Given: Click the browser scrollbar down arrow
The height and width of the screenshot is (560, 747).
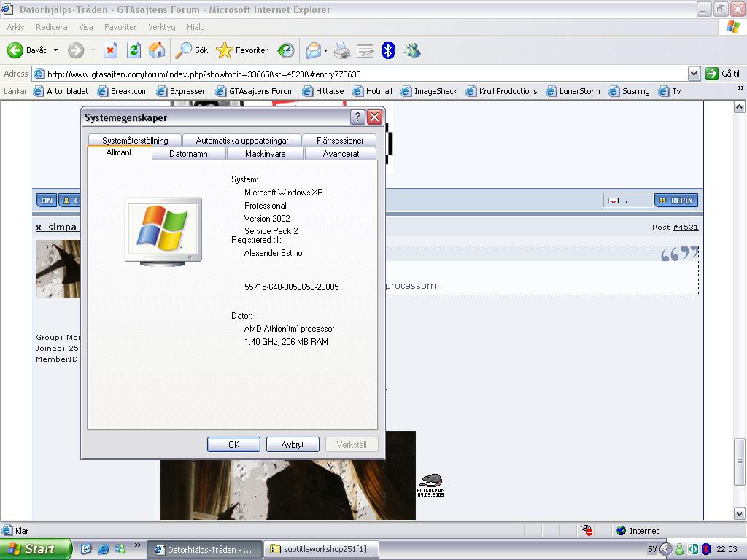Looking at the screenshot, I should (740, 513).
